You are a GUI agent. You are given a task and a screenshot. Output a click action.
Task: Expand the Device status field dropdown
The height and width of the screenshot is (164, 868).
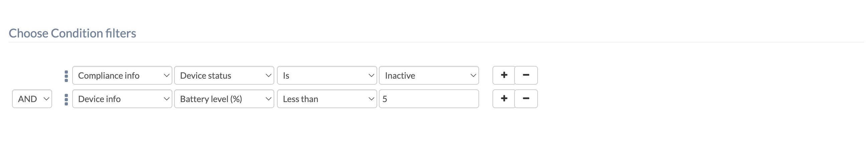coord(224,76)
